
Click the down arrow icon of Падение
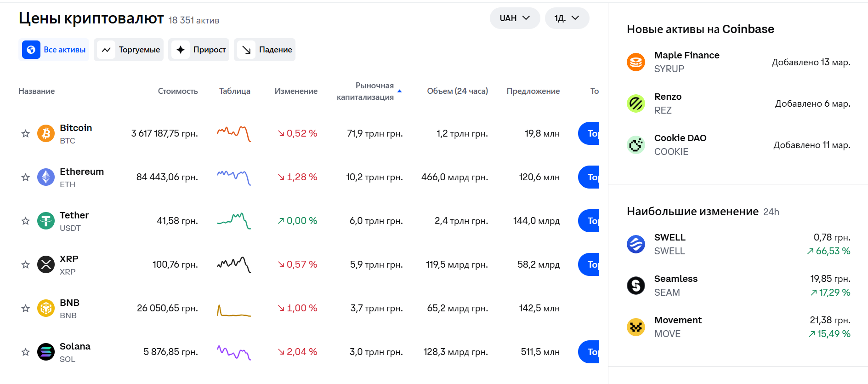coord(246,50)
